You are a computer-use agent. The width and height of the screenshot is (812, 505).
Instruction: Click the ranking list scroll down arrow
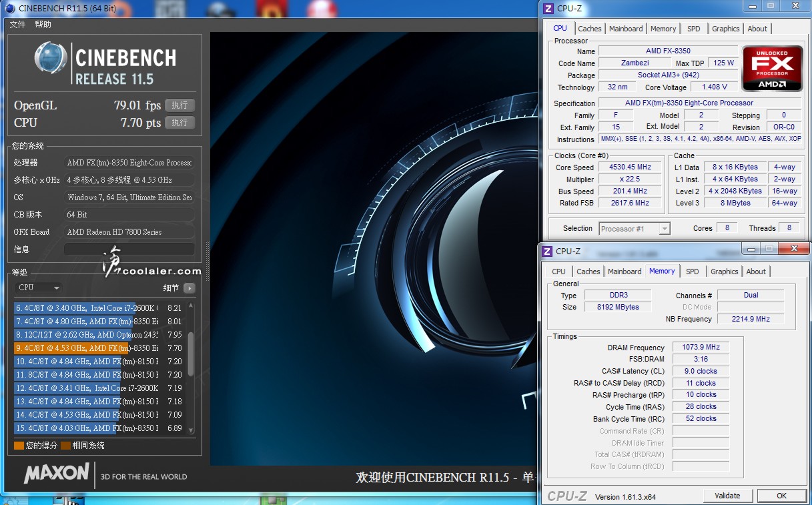(191, 430)
